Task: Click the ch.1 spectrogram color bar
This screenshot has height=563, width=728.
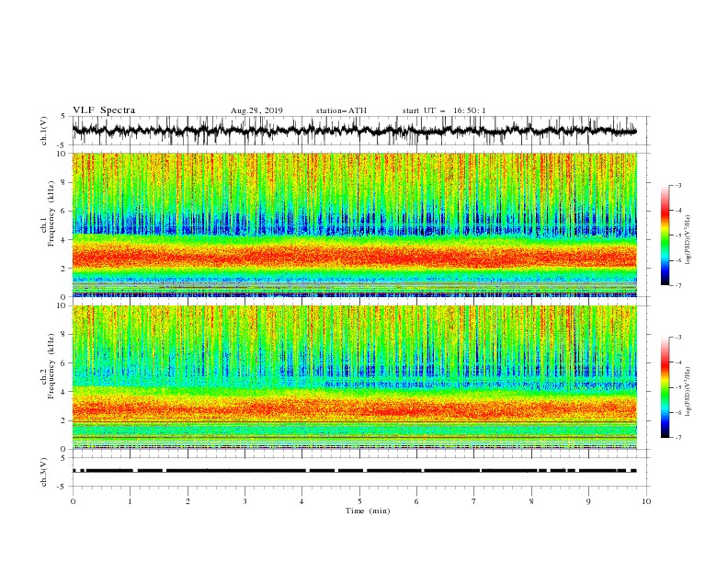Action: [x=665, y=235]
